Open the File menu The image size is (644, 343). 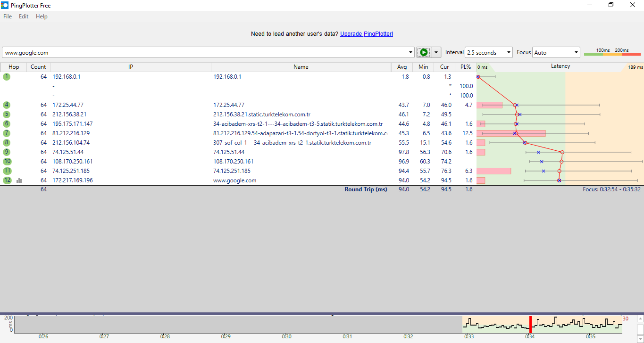coord(8,16)
